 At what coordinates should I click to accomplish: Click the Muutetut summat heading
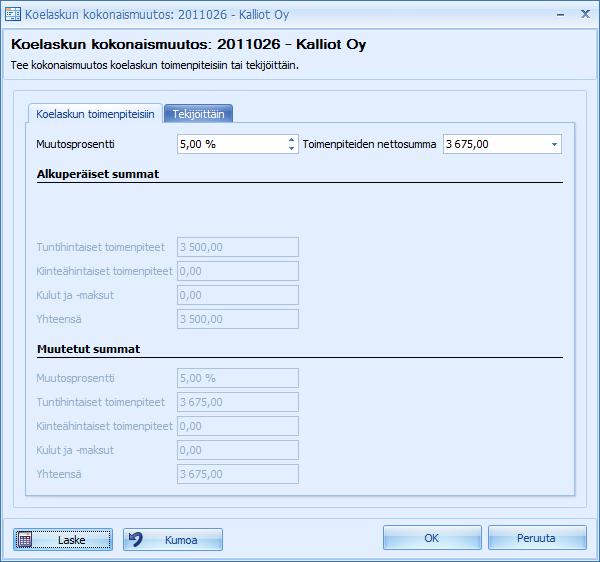click(x=88, y=349)
